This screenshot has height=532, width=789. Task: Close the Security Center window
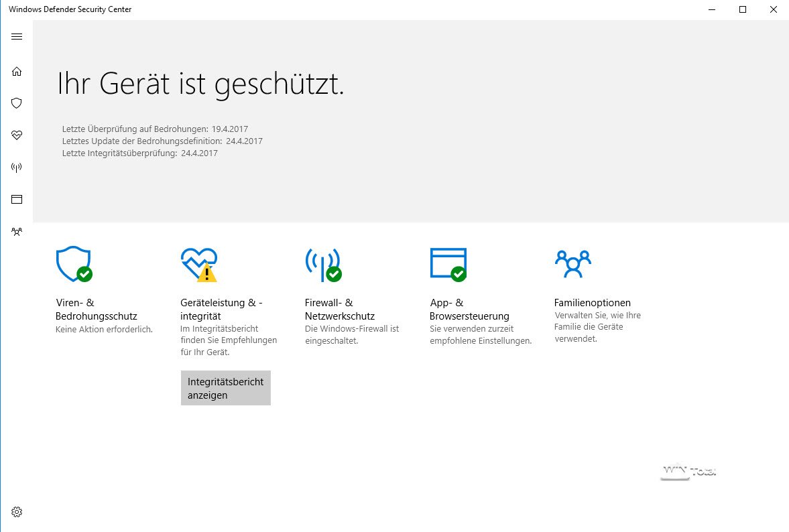774,9
